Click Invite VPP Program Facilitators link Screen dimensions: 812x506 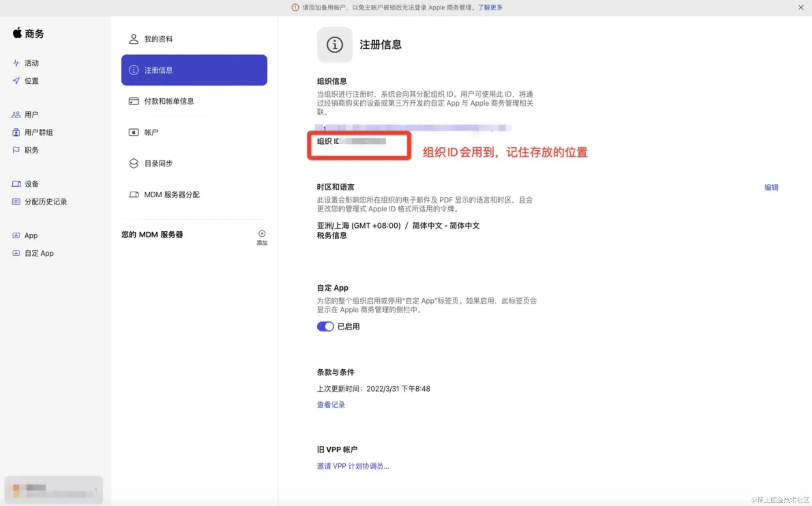tap(353, 466)
